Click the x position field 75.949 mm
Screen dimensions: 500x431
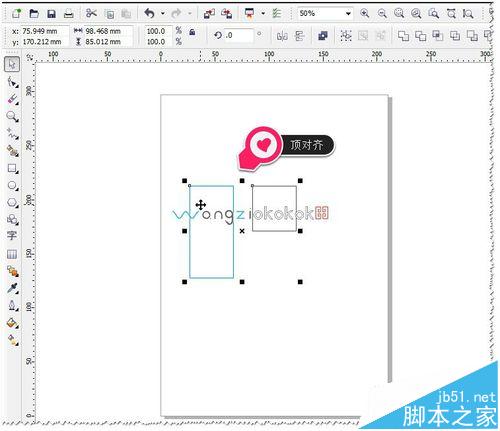point(44,31)
